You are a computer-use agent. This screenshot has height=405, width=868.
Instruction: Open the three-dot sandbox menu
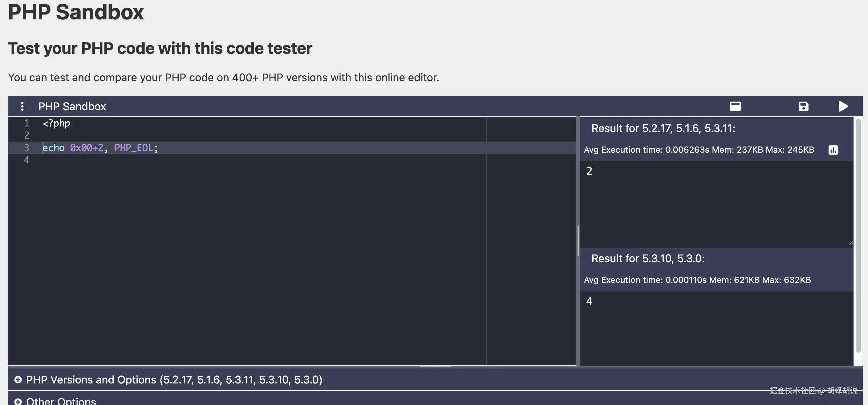tap(22, 106)
